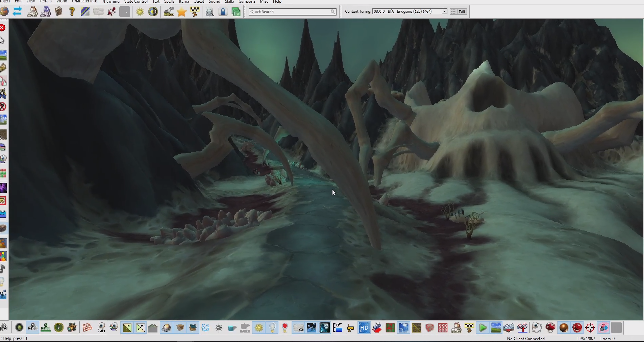Open the Terrain menu
The image size is (644, 342).
point(46,1)
